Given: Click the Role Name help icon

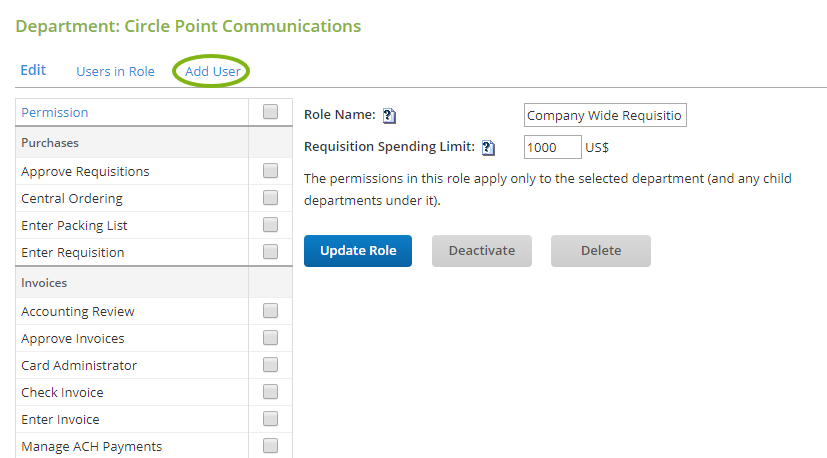Looking at the screenshot, I should (390, 115).
